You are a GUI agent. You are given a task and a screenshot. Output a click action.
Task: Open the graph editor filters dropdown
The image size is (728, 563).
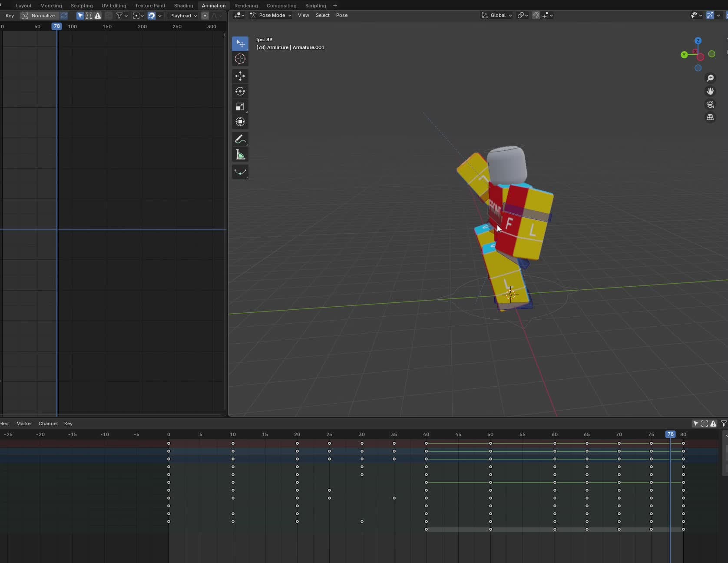pos(122,16)
